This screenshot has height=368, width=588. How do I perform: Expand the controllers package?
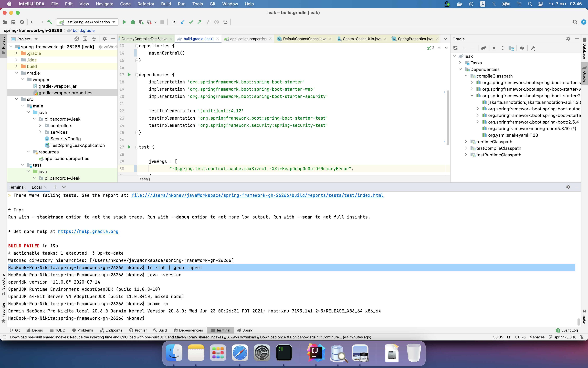(x=40, y=126)
